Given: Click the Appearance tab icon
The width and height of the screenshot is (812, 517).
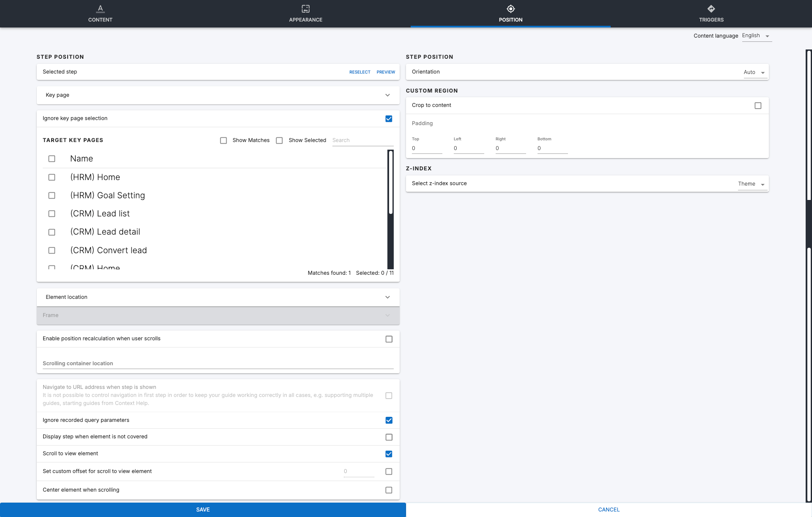Looking at the screenshot, I should [x=305, y=8].
